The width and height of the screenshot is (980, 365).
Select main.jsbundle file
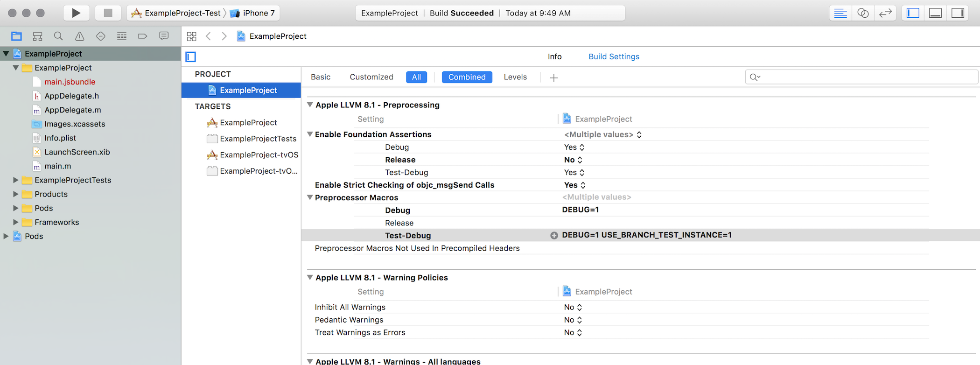(x=70, y=82)
